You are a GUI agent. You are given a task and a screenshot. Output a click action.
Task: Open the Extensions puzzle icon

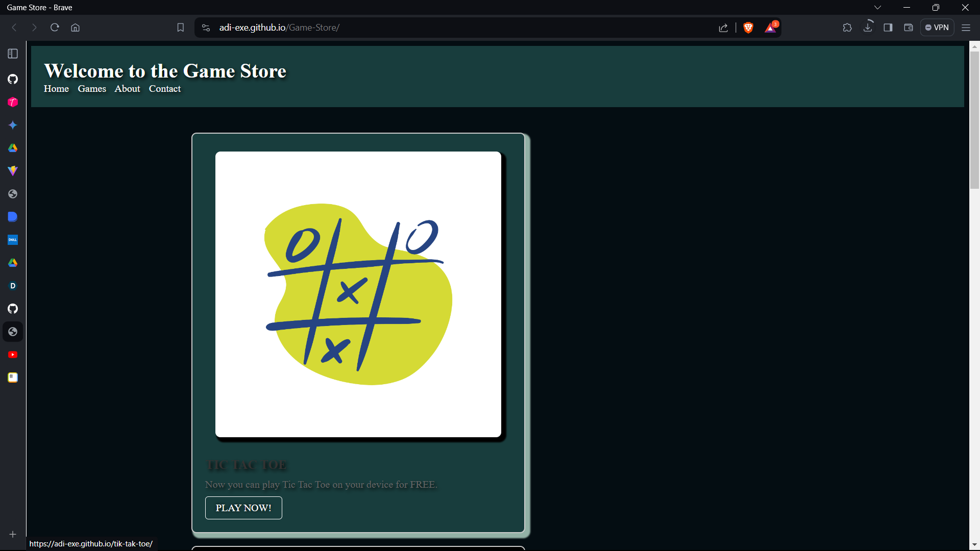tap(847, 28)
